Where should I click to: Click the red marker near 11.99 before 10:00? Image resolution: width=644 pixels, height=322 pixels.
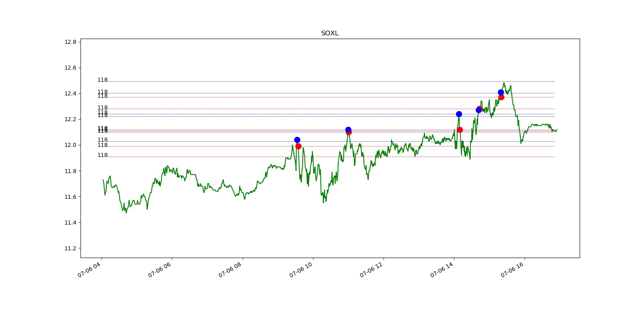[x=298, y=146]
